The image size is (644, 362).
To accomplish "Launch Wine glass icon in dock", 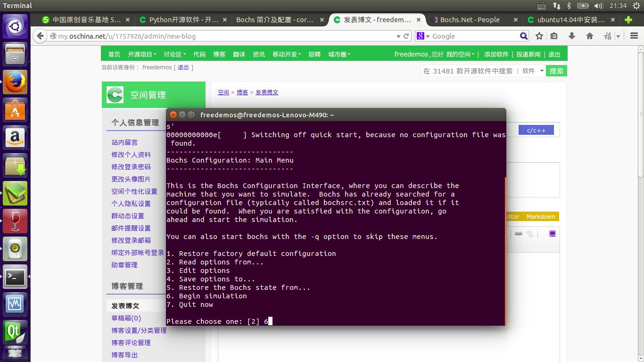I will pos(15,221).
